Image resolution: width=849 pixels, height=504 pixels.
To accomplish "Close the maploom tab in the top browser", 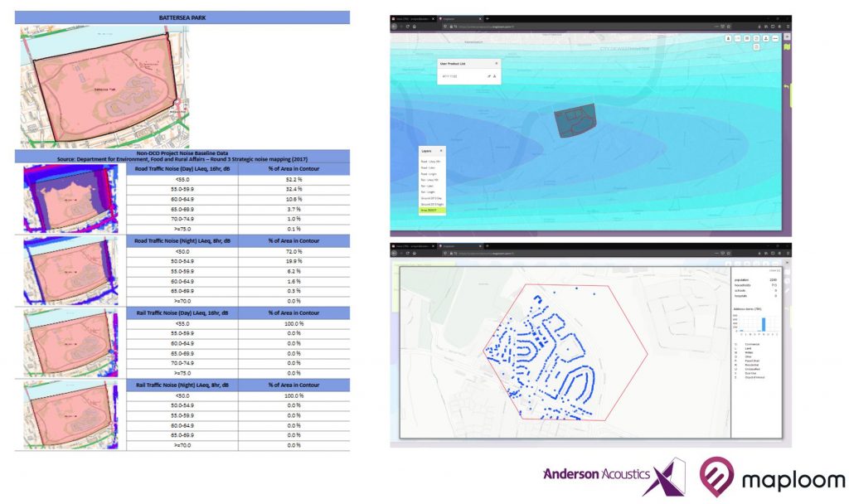I will click(482, 19).
